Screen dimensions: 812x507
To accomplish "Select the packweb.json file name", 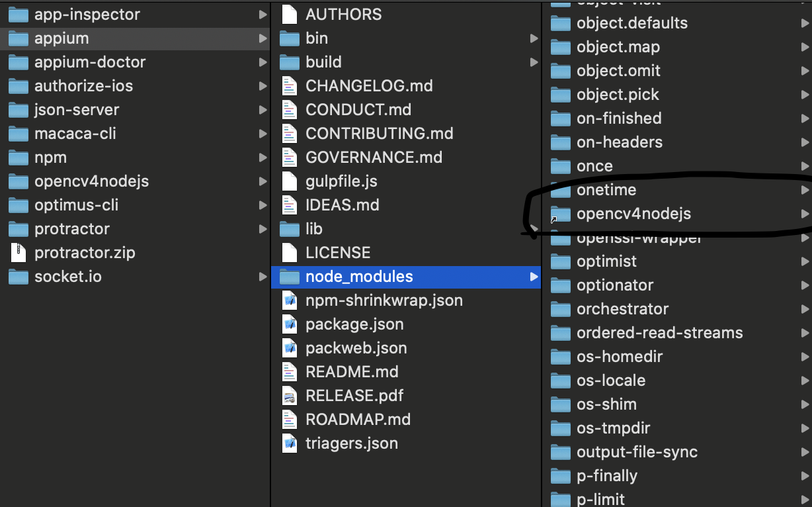I will click(x=356, y=348).
